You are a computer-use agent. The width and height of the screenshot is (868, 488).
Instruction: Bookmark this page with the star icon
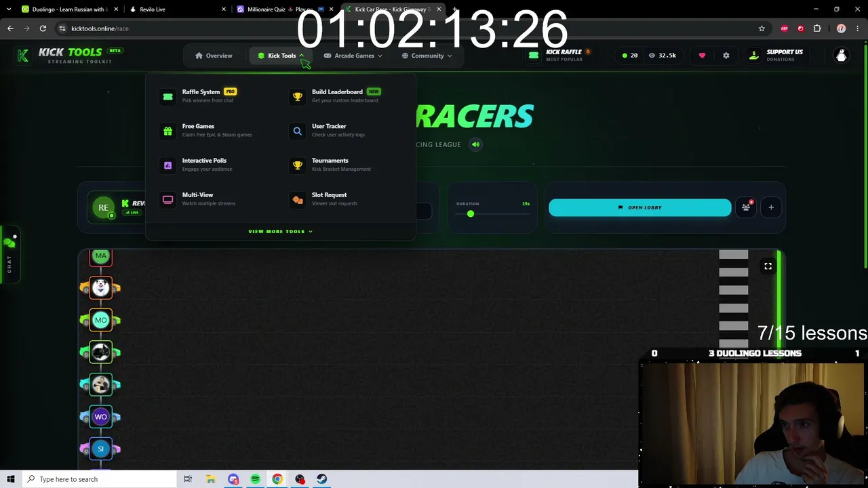tap(762, 28)
